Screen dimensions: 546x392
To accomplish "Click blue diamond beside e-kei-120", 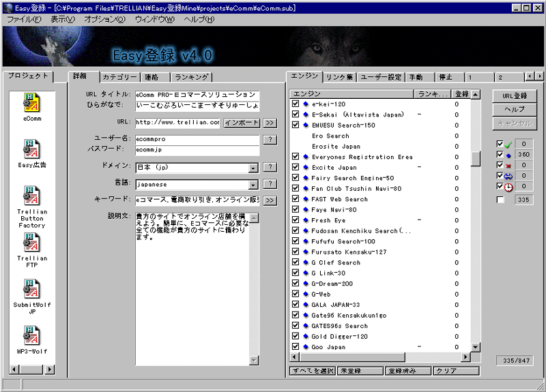I will (306, 104).
